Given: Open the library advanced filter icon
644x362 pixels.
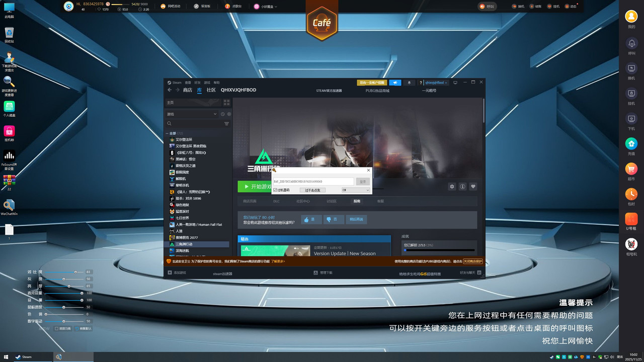Looking at the screenshot, I should pyautogui.click(x=226, y=123).
